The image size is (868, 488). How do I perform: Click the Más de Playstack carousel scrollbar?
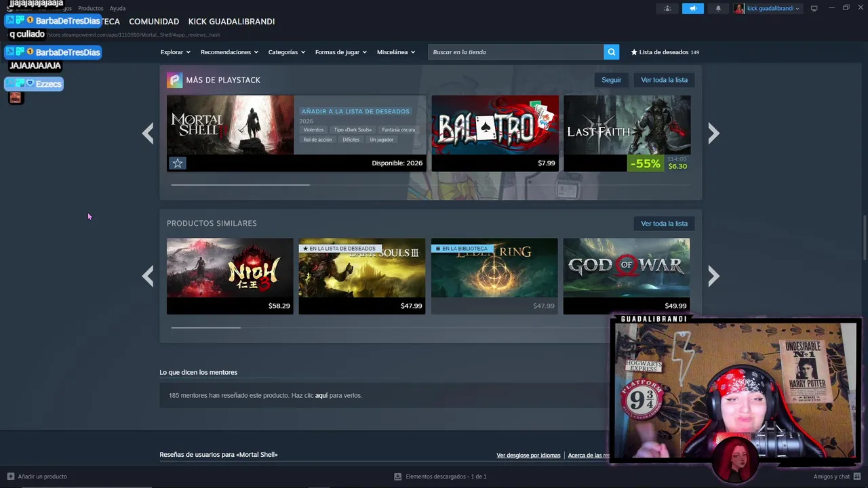pyautogui.click(x=240, y=184)
